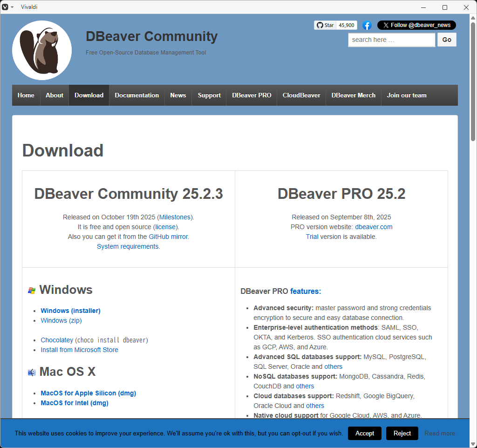Viewport: 477px width, 448px height.
Task: Open Install from Microsoft Store link
Action: coord(79,350)
